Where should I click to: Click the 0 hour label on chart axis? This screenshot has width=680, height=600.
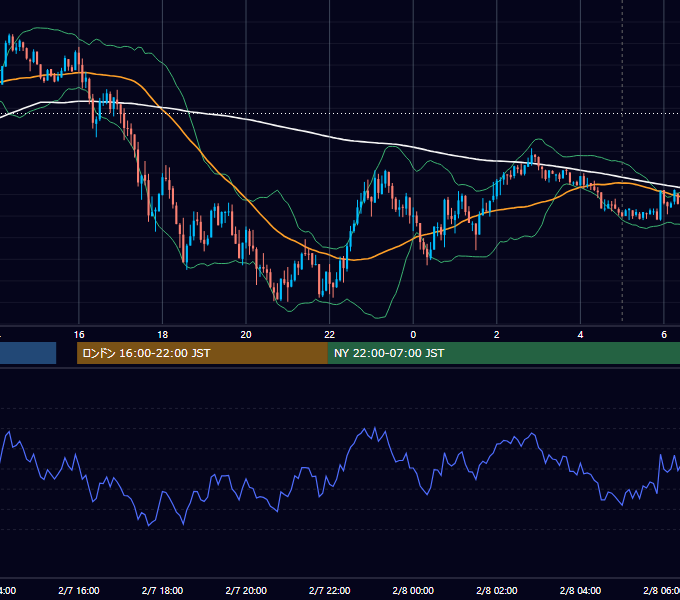click(413, 335)
